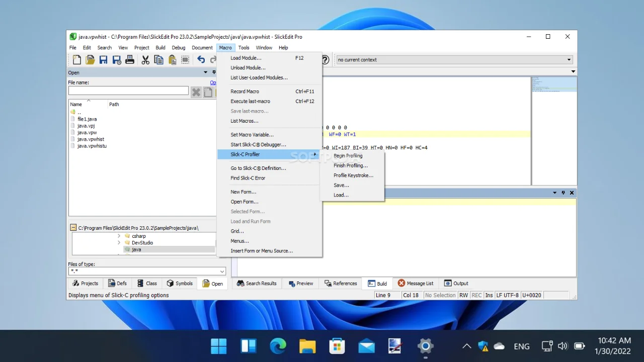Open File Explorer from the taskbar

point(307,346)
